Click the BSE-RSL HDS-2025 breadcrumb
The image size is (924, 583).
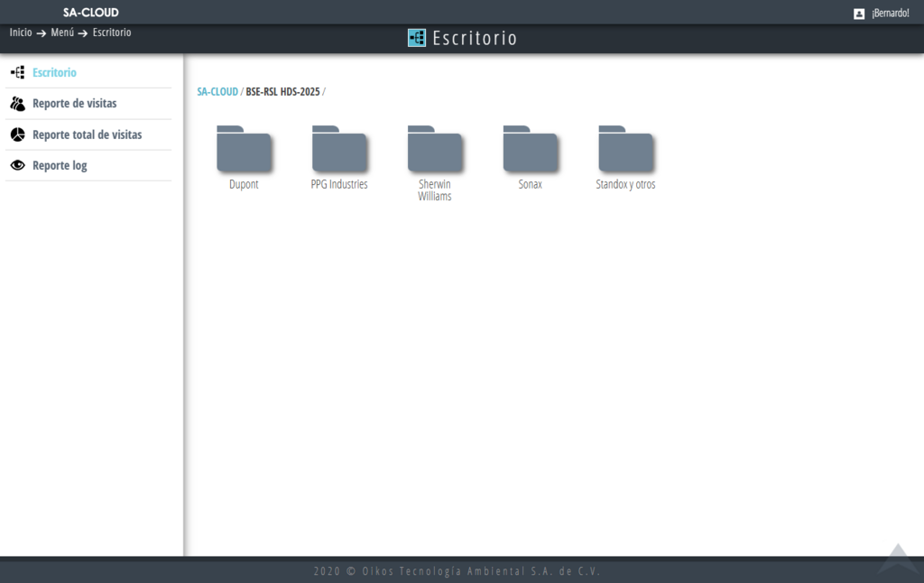point(282,92)
